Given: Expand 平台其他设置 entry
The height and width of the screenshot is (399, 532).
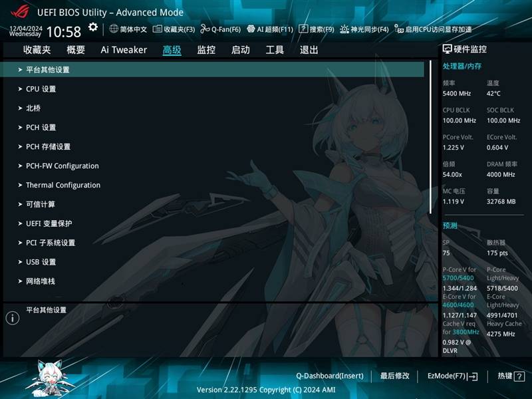Looking at the screenshot, I should [x=47, y=70].
